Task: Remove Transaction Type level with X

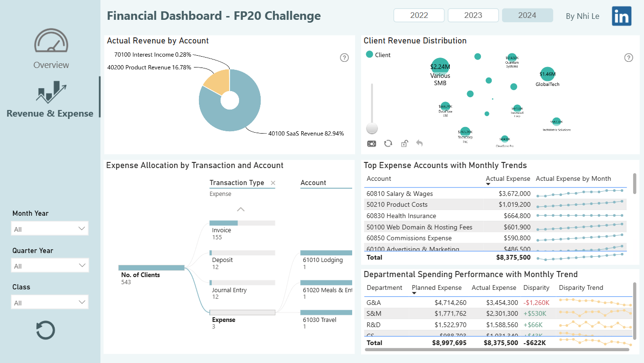Action: coord(272,183)
